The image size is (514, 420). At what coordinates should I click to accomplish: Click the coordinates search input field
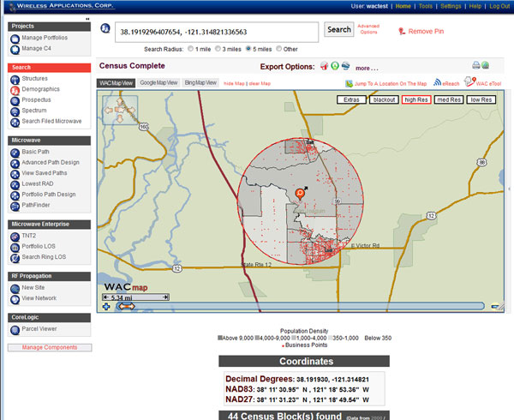click(216, 33)
